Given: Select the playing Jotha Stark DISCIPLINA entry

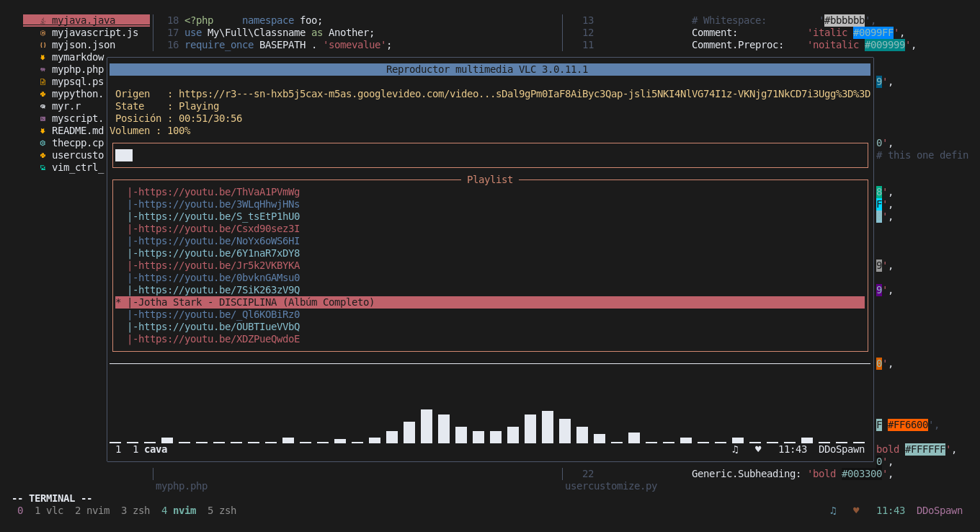Looking at the screenshot, I should 490,302.
